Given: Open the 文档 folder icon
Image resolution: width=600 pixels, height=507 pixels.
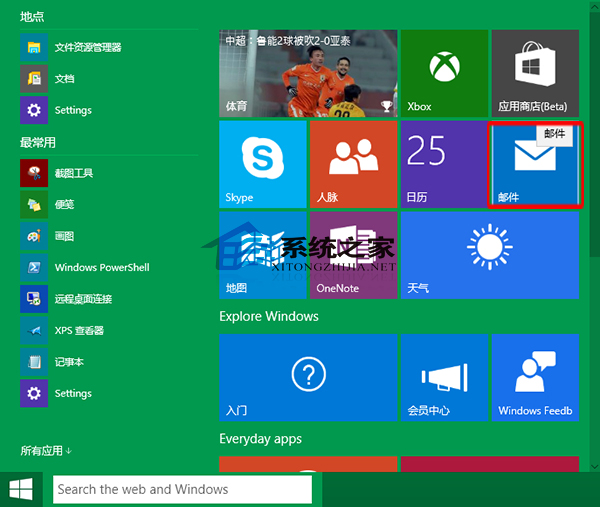Looking at the screenshot, I should [34, 78].
